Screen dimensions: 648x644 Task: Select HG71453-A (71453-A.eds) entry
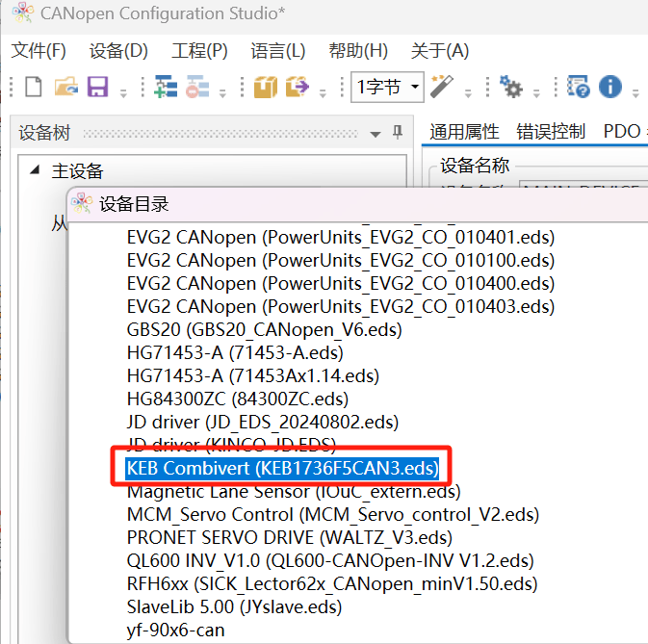click(235, 352)
